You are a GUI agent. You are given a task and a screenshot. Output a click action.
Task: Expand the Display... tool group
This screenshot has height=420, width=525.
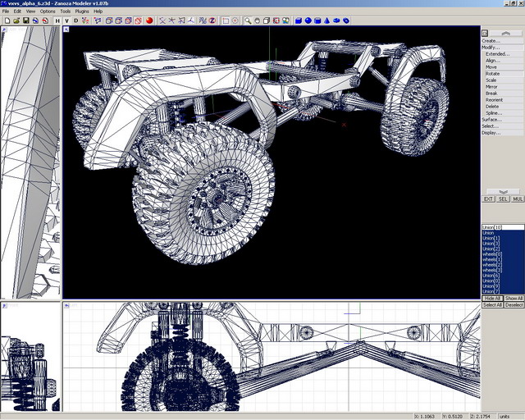click(491, 132)
